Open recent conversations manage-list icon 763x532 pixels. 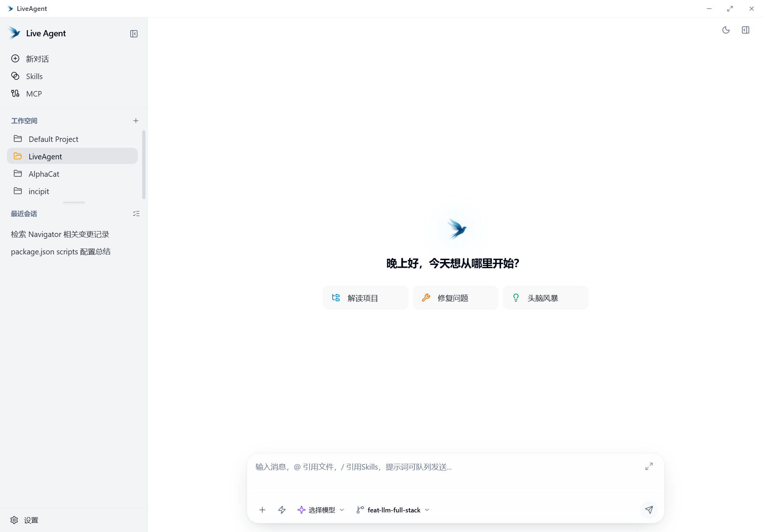pyautogui.click(x=136, y=214)
